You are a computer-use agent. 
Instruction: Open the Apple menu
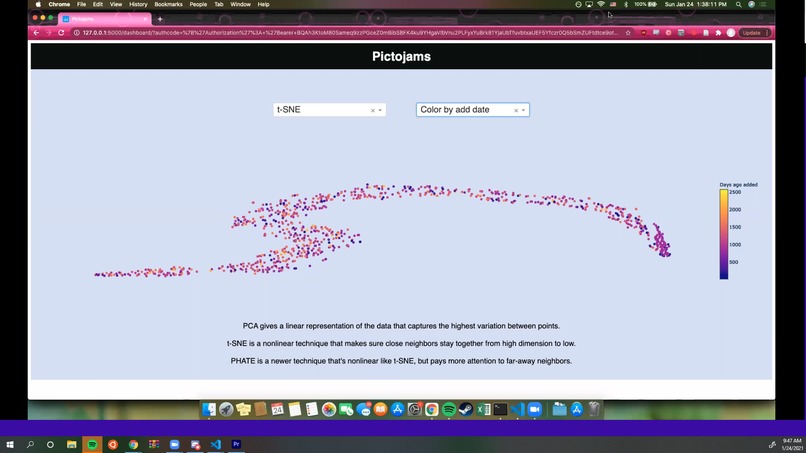coord(38,4)
